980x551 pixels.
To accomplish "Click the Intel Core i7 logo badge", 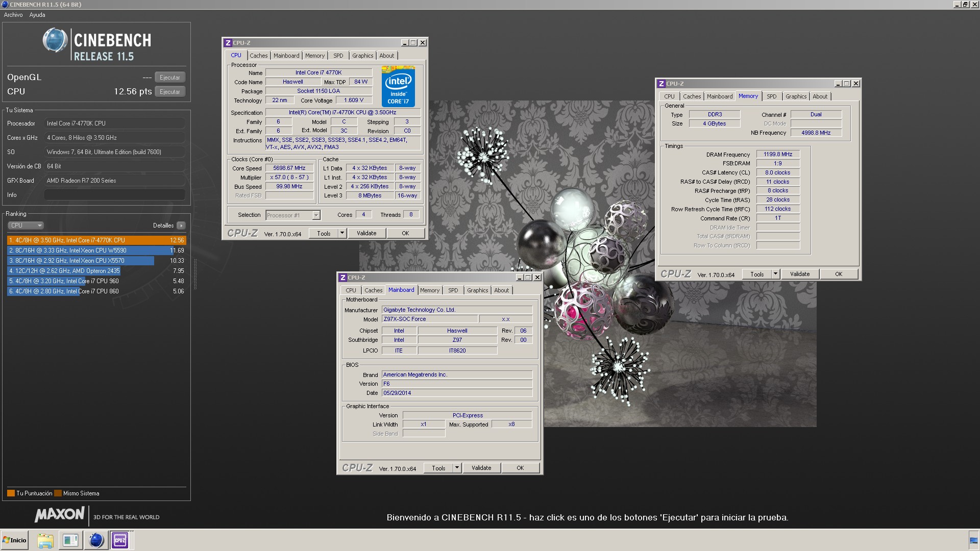I will (398, 86).
